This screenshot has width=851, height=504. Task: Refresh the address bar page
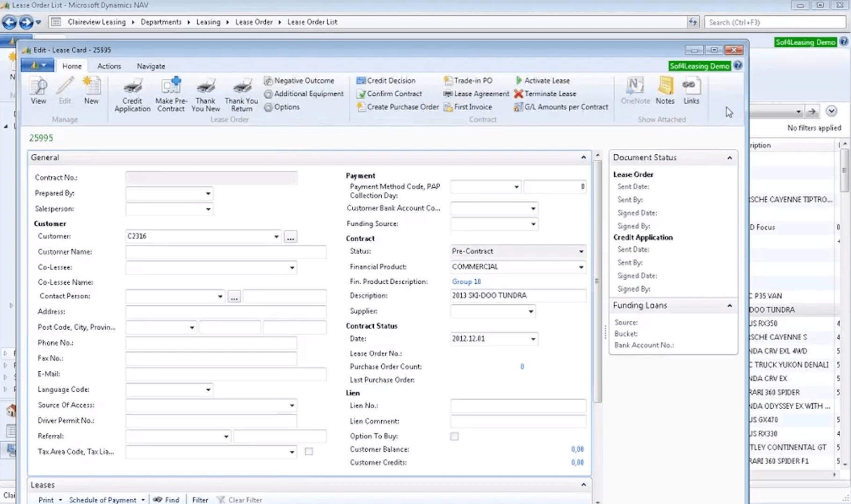693,22
